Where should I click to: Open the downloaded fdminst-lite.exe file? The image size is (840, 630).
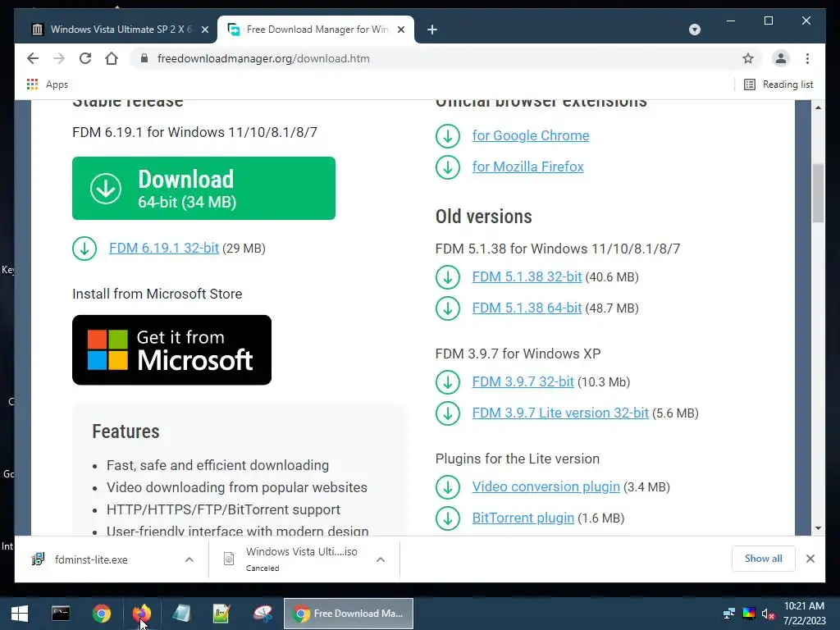[x=91, y=559]
